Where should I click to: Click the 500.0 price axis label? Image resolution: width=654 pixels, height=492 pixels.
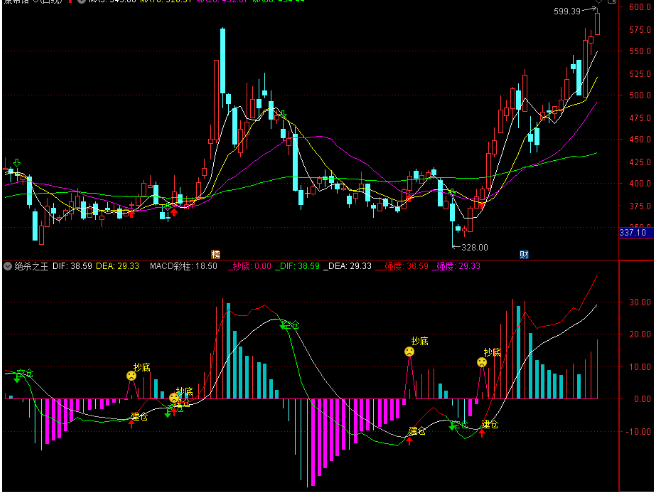pyautogui.click(x=641, y=95)
